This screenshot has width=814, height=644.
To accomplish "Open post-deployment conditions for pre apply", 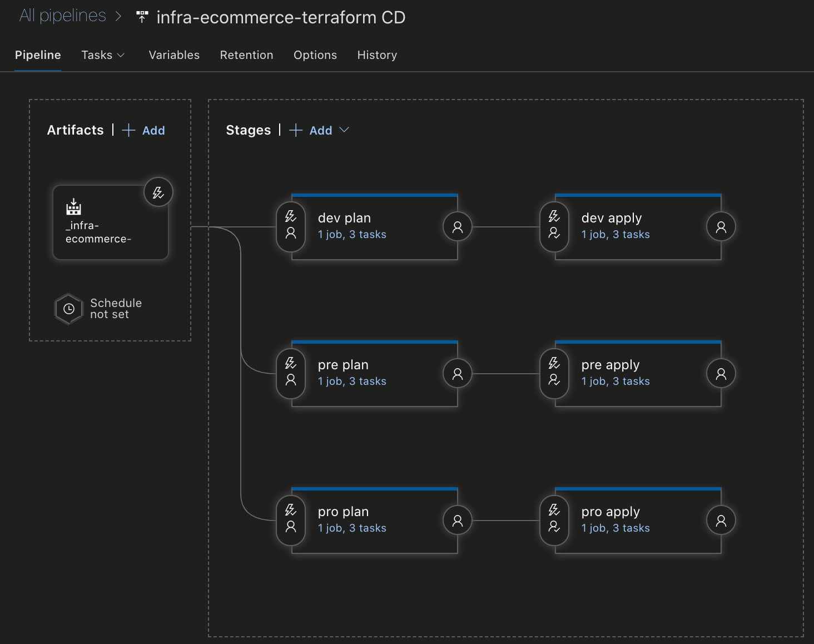I will pyautogui.click(x=721, y=374).
